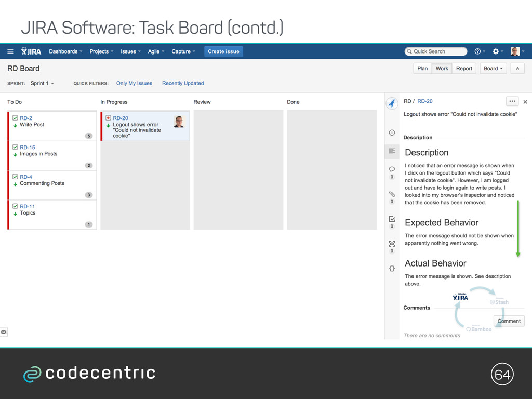Image resolution: width=532 pixels, height=399 pixels.
Task: Select the Topics card summary
Action: [x=28, y=212]
